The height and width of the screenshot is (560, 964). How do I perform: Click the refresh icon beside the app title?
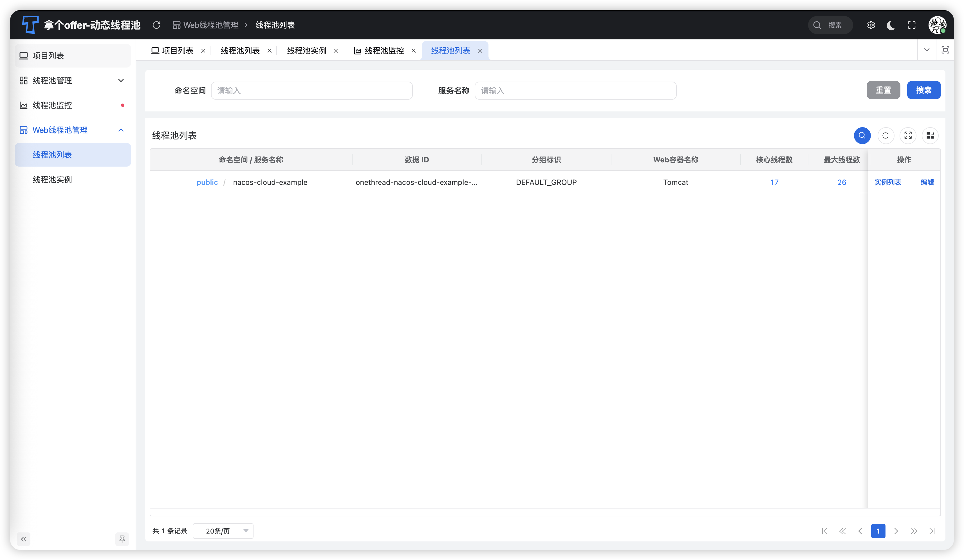[156, 25]
